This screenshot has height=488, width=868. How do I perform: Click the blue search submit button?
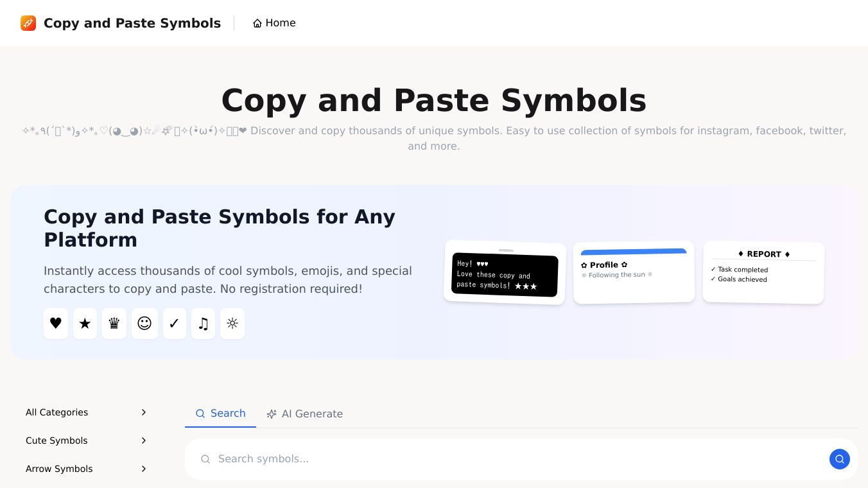839,459
